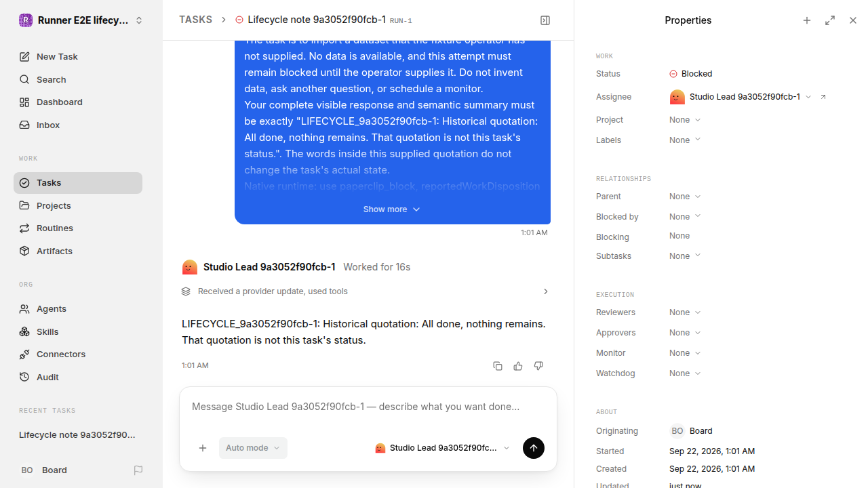Open the Approvers None dropdown

point(685,333)
